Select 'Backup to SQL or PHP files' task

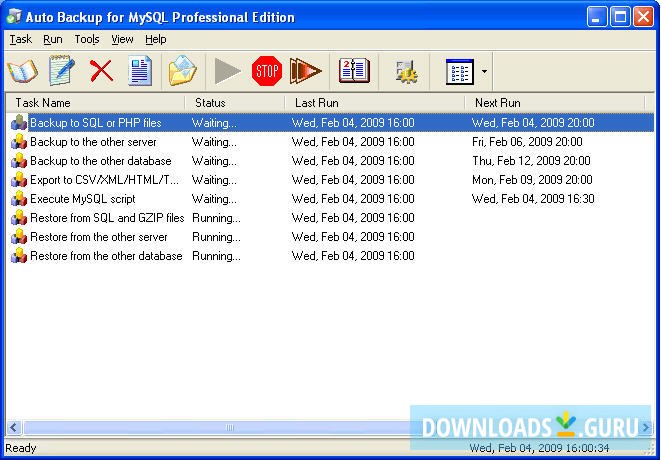tap(96, 123)
